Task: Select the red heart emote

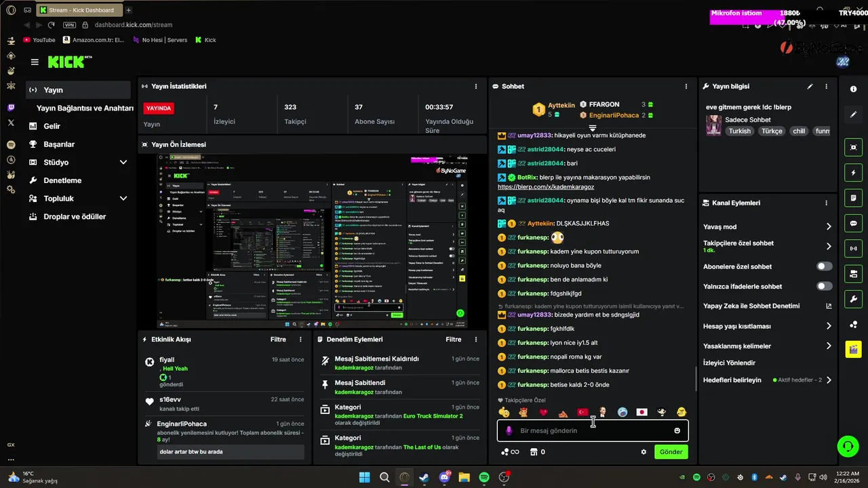Action: click(x=543, y=412)
